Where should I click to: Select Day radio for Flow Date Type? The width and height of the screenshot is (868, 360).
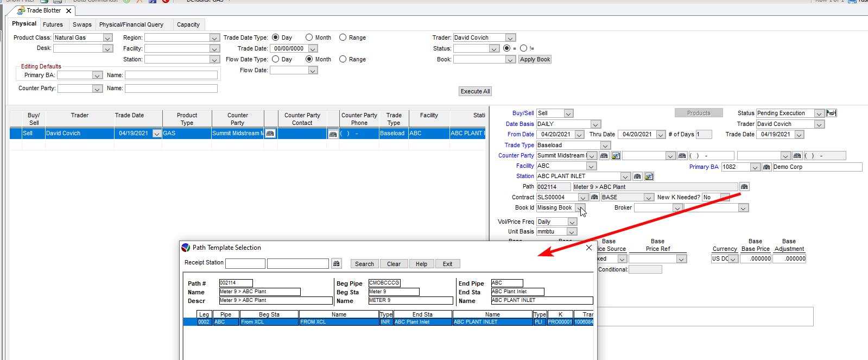click(x=276, y=59)
